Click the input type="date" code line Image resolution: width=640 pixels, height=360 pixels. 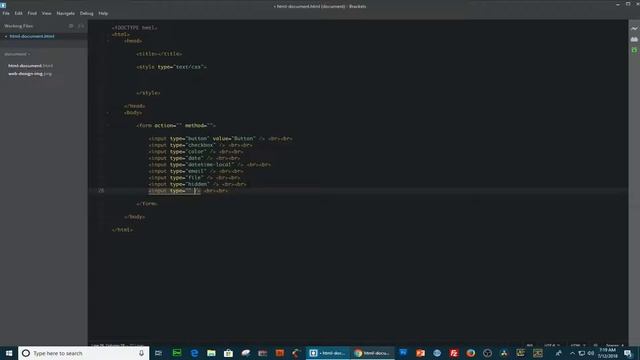194,158
